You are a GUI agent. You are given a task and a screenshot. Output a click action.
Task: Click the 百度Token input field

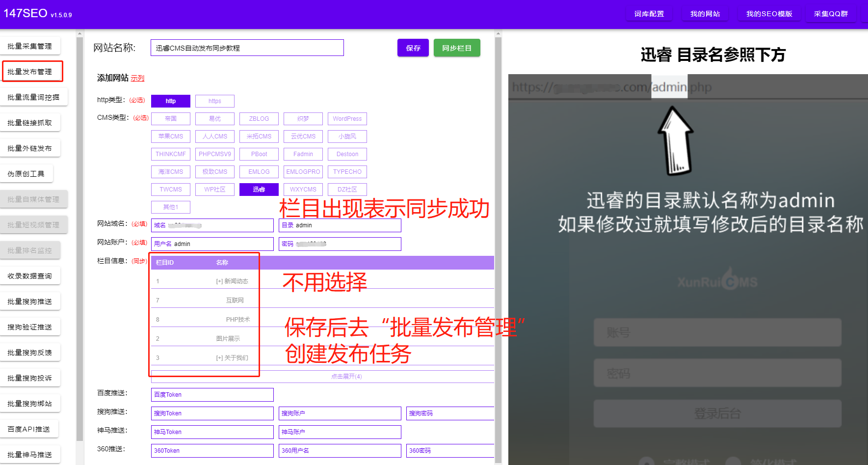coord(212,395)
